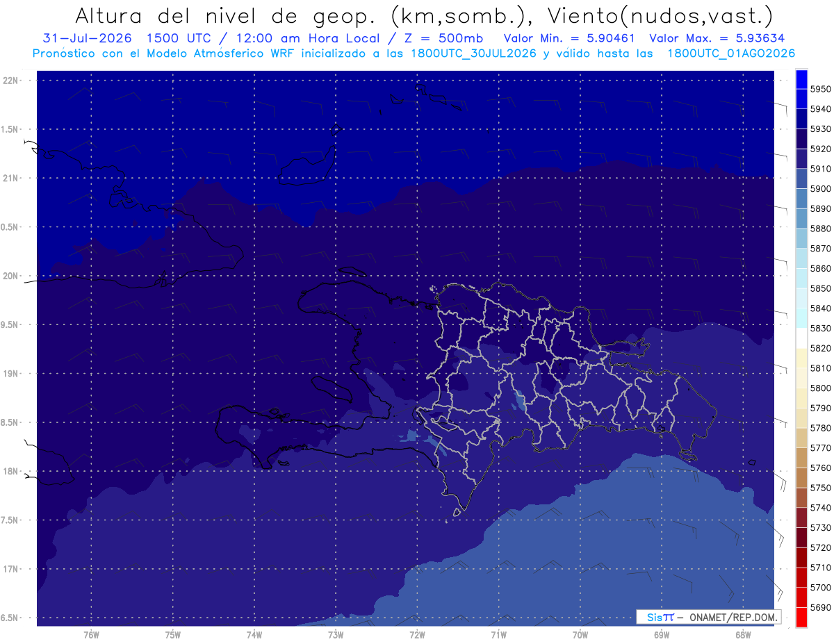Click the 'Valor Min. = 5.90461' value
The image size is (834, 644).
click(x=569, y=38)
